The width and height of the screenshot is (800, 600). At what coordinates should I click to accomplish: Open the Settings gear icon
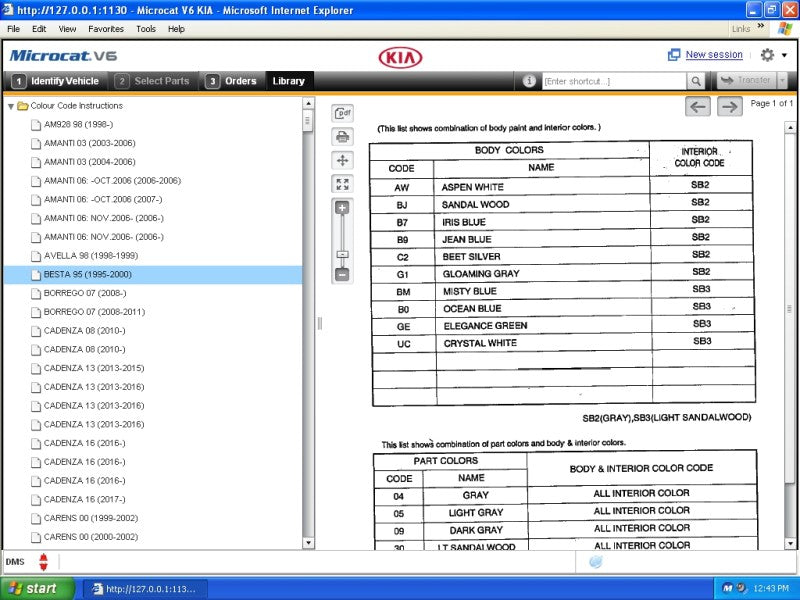click(766, 55)
